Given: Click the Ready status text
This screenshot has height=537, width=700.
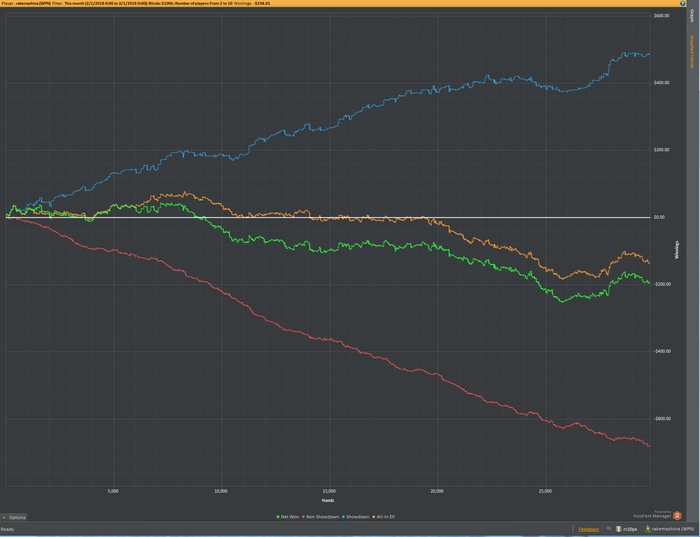Looking at the screenshot, I should click(x=7, y=529).
